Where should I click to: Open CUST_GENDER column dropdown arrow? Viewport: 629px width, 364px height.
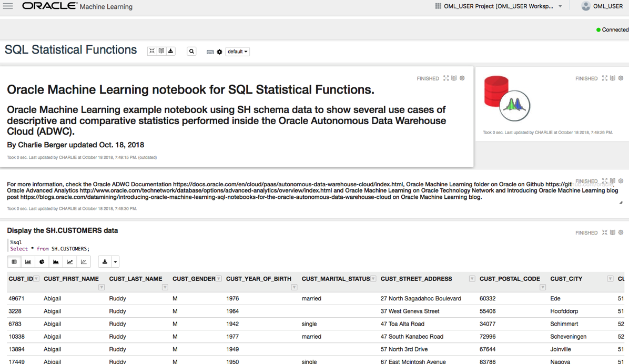[219, 278]
